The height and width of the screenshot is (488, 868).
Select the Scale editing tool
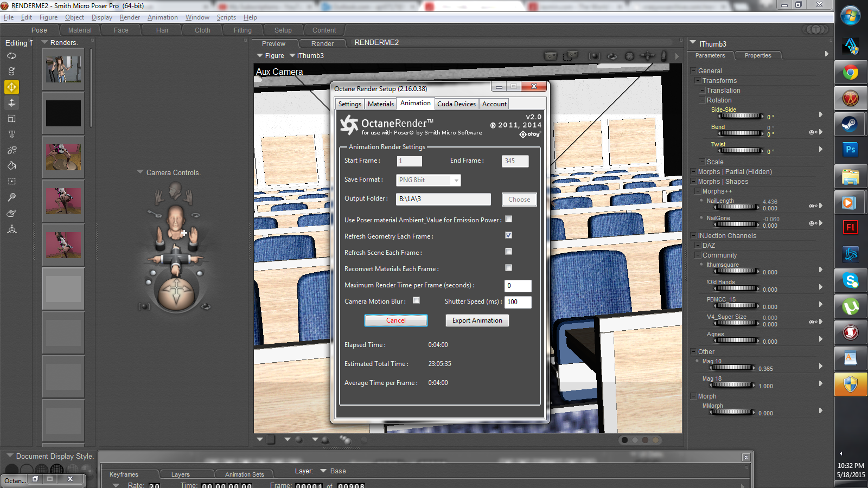coord(11,118)
